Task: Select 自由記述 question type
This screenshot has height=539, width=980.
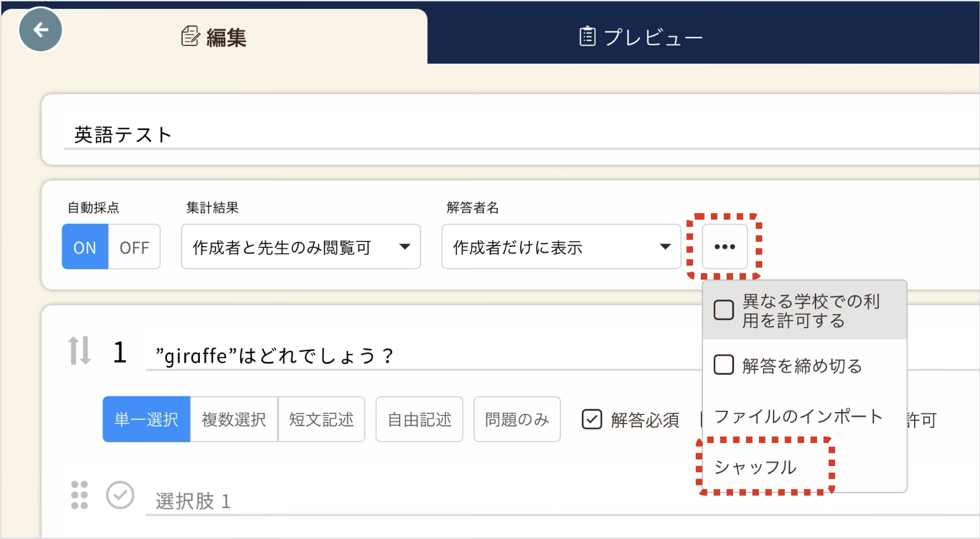Action: point(419,419)
